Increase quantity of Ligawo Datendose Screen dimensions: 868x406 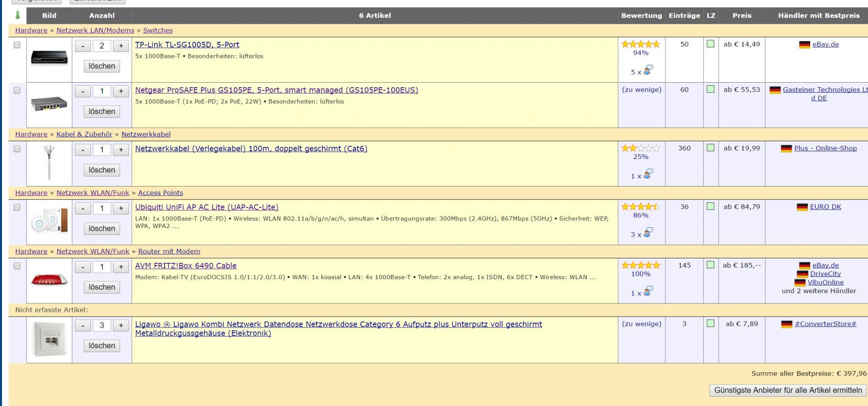coord(121,326)
